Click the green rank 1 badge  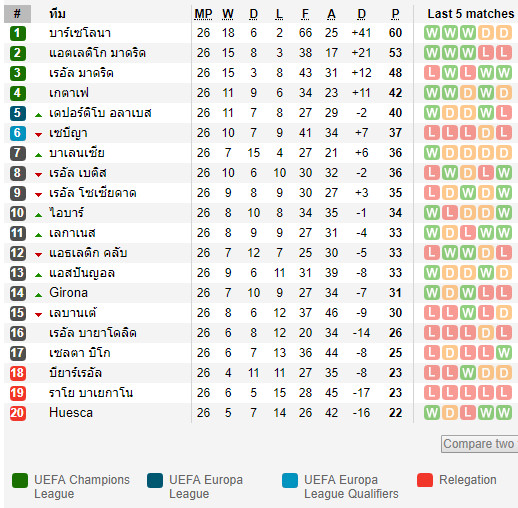18,33
